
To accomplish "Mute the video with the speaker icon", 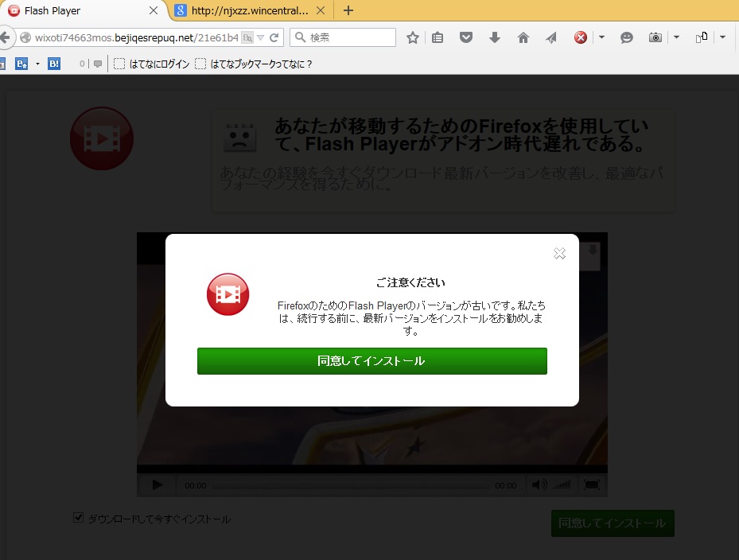I will 539,484.
